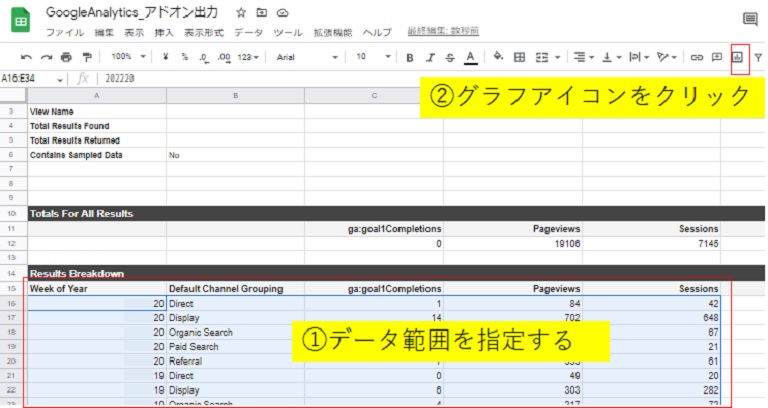This screenshot has height=408, width=768.
Task: Click the print icon
Action: click(x=66, y=57)
